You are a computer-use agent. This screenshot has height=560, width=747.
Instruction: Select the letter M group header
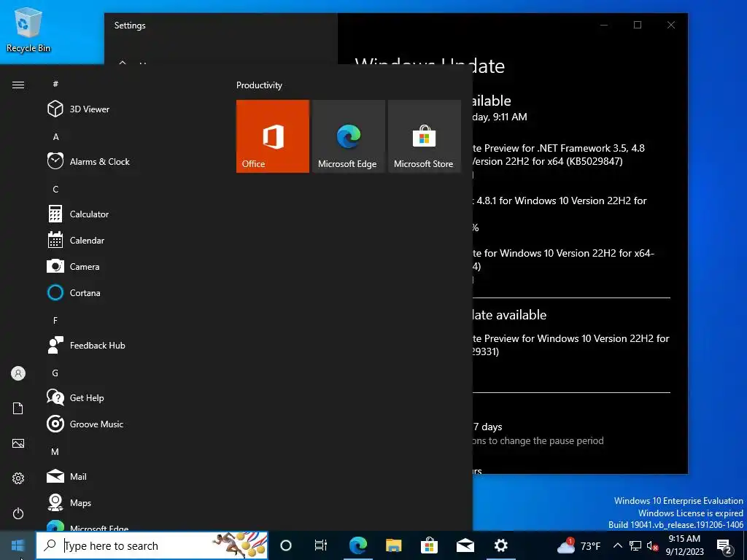click(55, 451)
